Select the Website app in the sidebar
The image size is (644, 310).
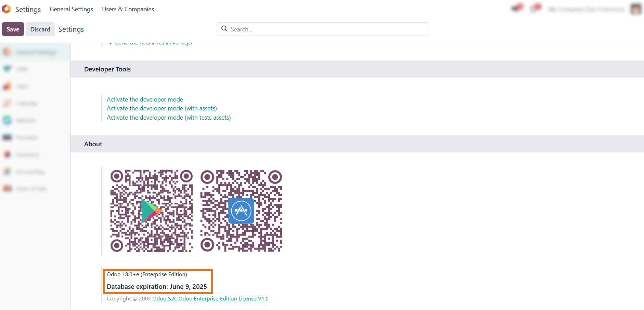[x=35, y=120]
